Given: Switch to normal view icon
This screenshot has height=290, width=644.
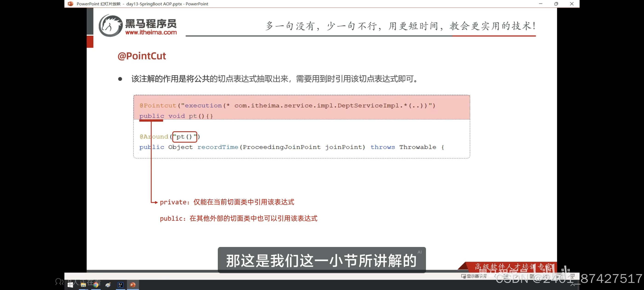Looking at the screenshot, I should coord(532,276).
